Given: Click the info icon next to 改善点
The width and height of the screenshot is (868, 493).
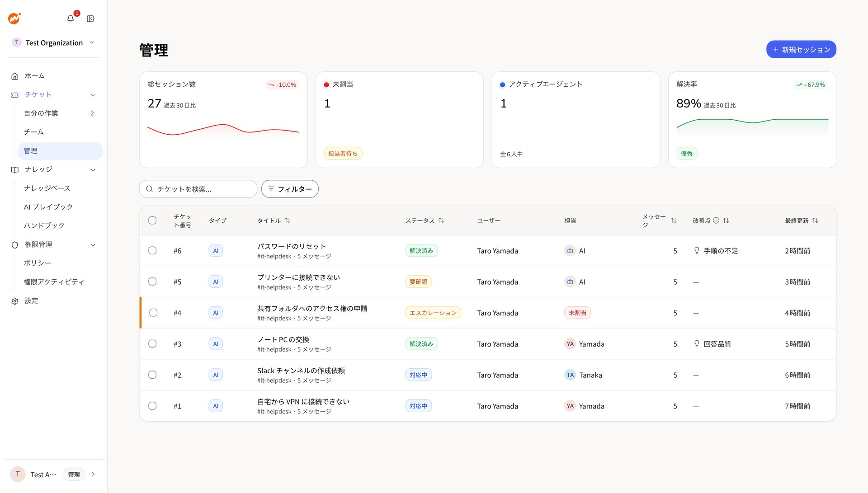Looking at the screenshot, I should [x=716, y=221].
